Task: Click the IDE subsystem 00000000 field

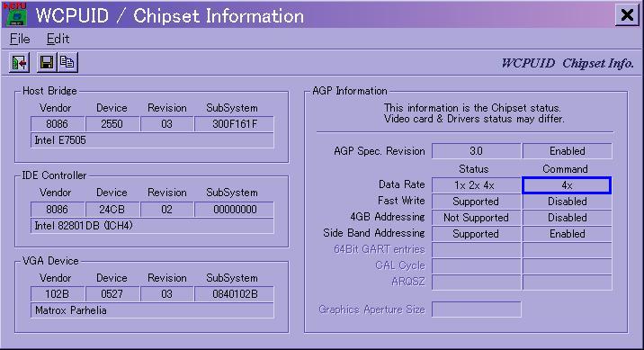Action: click(x=234, y=210)
